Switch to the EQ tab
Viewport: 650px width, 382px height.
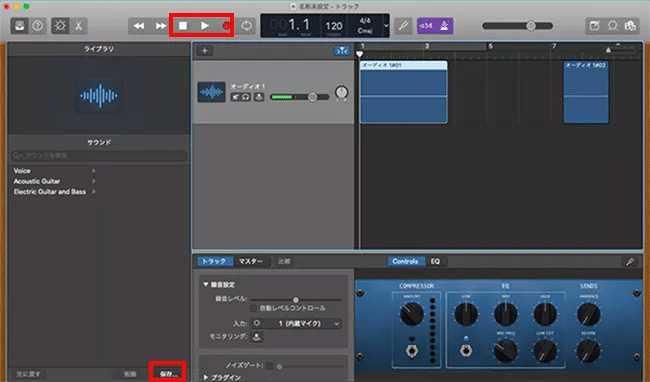(x=435, y=261)
